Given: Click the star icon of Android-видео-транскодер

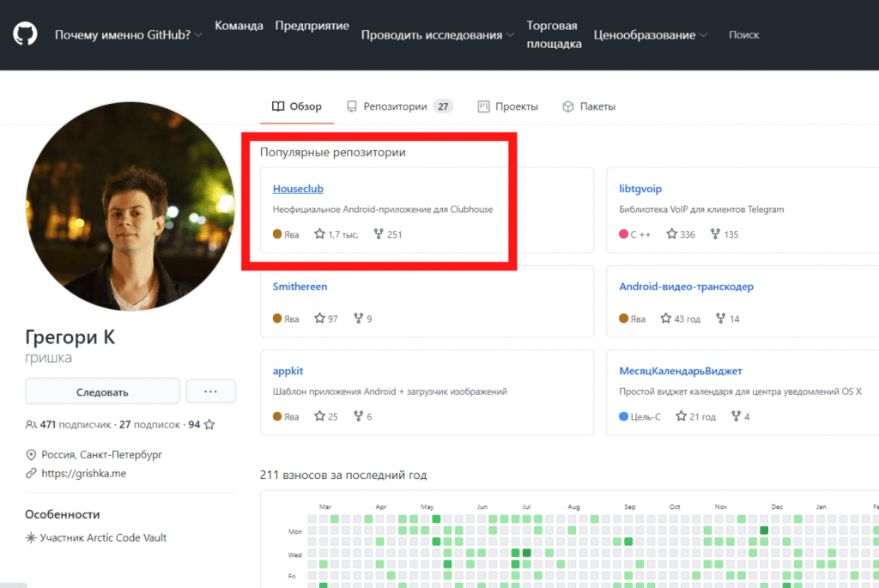Looking at the screenshot, I should [x=665, y=318].
